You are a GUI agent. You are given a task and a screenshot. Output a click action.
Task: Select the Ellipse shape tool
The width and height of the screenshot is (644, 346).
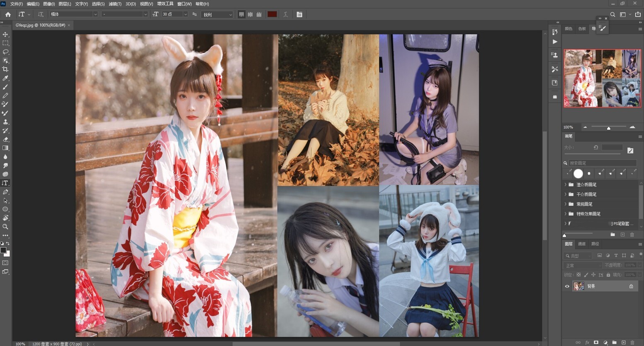tap(5, 210)
